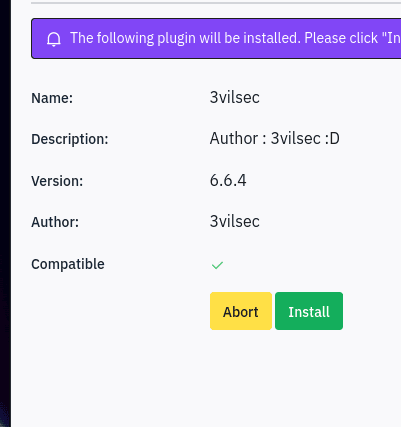This screenshot has height=427, width=401.
Task: Click the truncated quoted text at the banner's end
Action: [393, 38]
